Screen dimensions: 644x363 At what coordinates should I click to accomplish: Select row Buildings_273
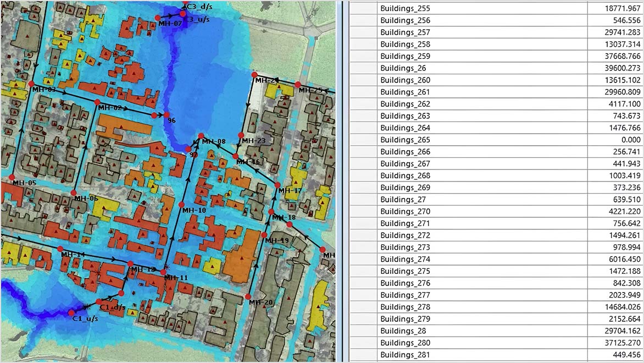(x=497, y=246)
